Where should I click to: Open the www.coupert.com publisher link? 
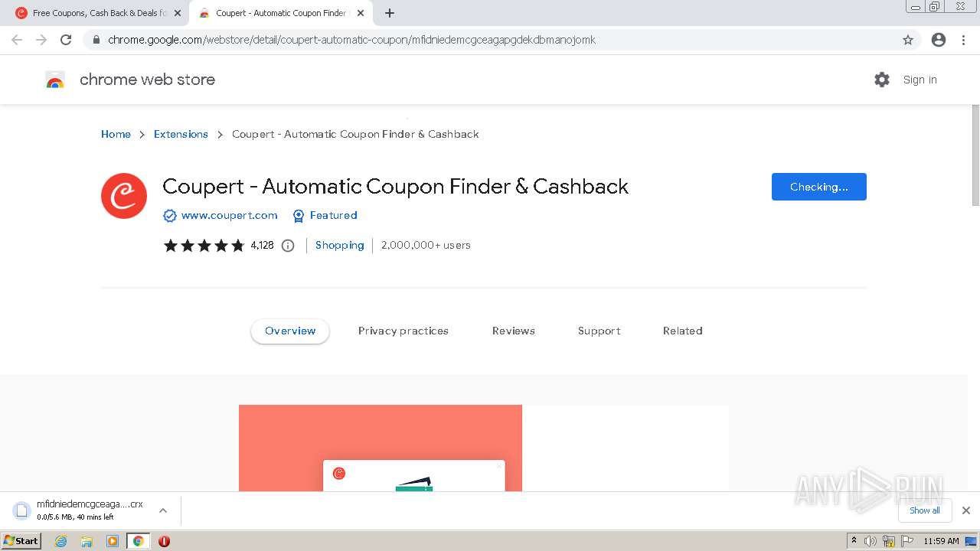click(x=229, y=216)
